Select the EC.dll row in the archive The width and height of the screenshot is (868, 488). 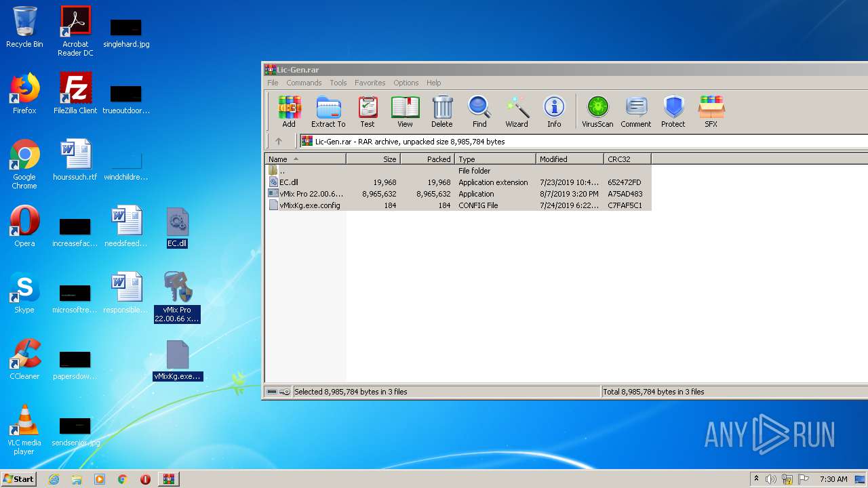click(458, 182)
